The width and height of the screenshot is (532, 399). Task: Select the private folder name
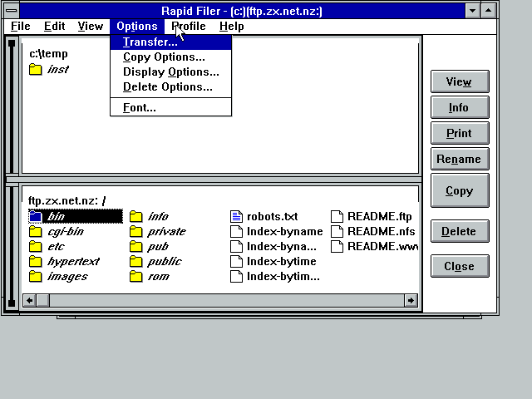(x=166, y=232)
